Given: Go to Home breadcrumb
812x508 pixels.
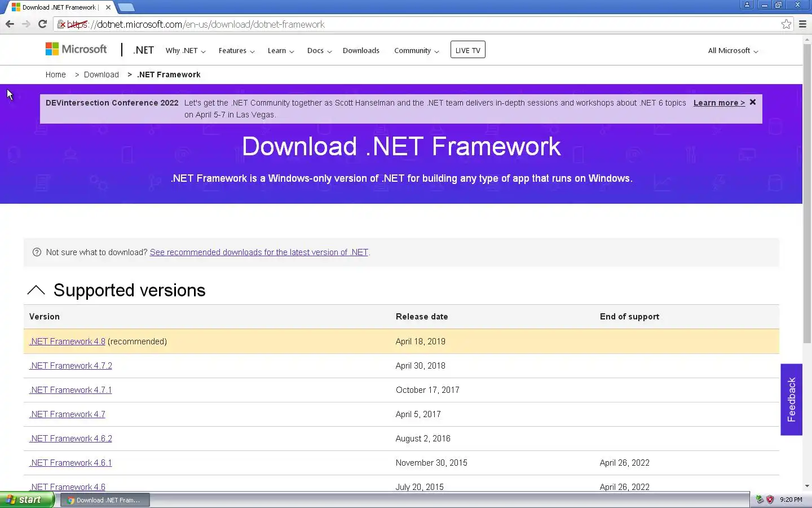Looking at the screenshot, I should (55, 75).
